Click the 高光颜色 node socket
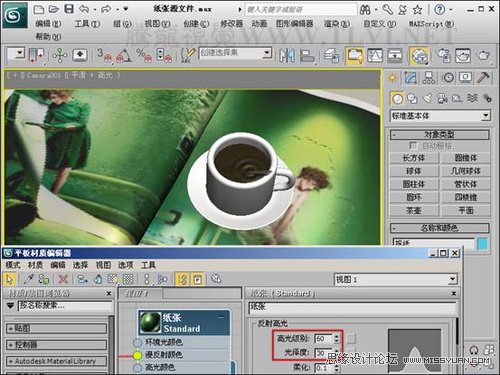 pos(137,368)
